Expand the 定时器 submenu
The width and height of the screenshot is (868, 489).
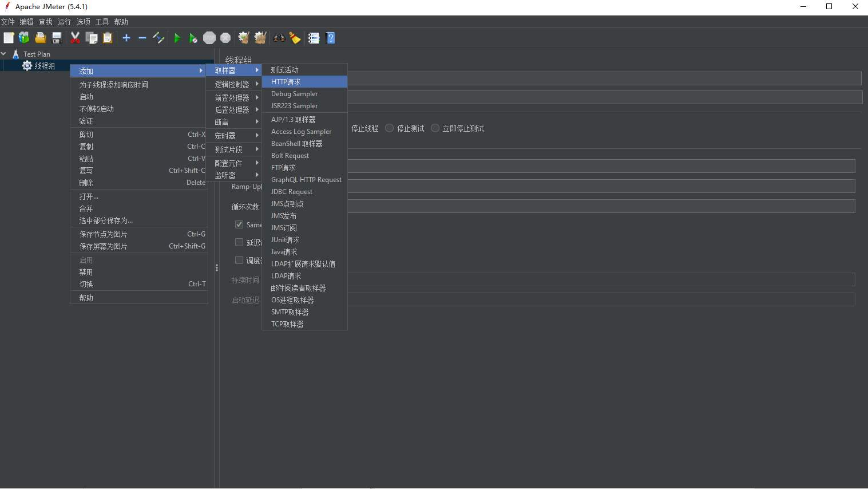coord(234,136)
